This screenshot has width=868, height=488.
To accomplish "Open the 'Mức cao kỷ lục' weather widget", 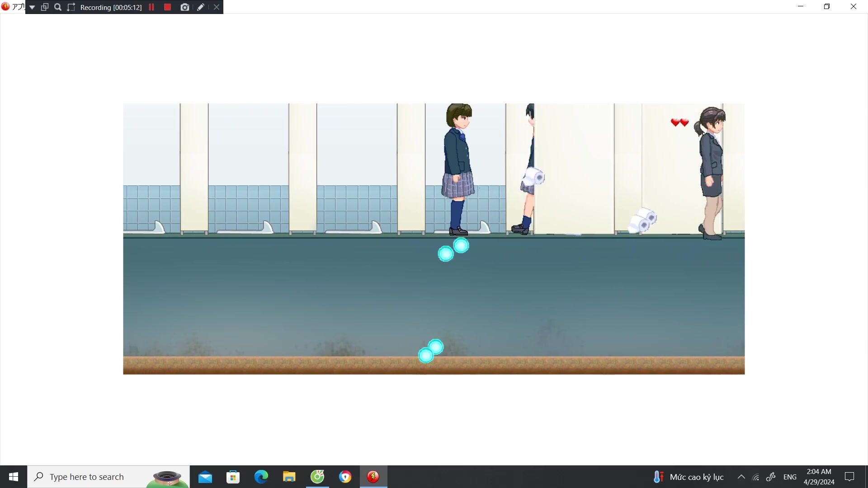I will (689, 477).
